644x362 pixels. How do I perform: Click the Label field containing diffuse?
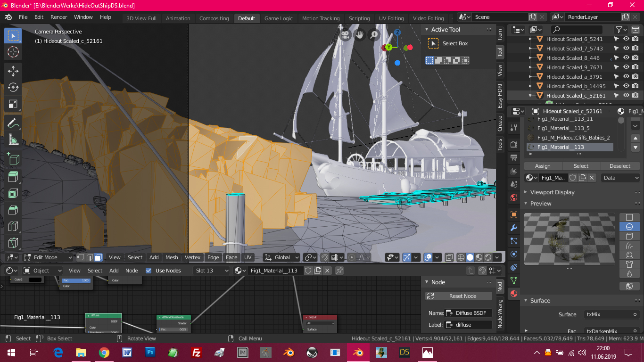point(468,325)
